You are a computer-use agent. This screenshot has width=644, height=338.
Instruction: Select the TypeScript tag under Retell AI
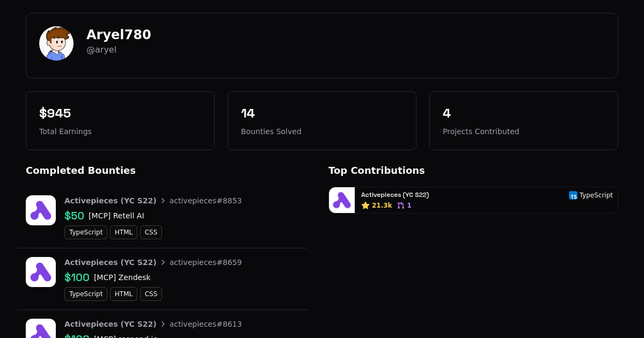click(x=86, y=232)
